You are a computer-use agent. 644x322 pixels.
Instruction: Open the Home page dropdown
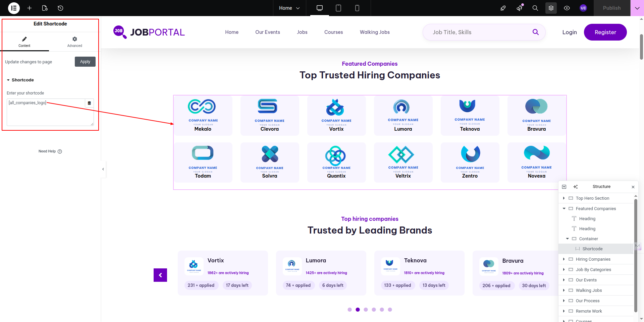point(289,8)
